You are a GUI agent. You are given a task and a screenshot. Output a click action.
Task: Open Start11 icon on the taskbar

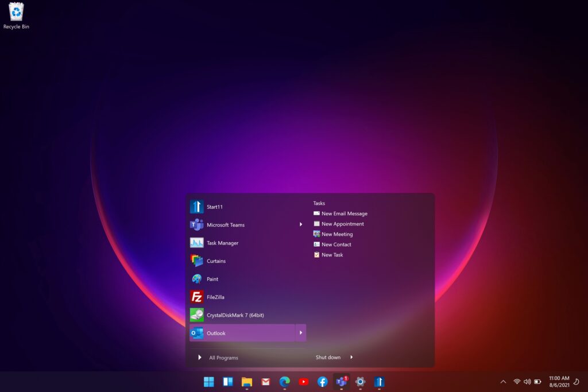tap(379, 382)
